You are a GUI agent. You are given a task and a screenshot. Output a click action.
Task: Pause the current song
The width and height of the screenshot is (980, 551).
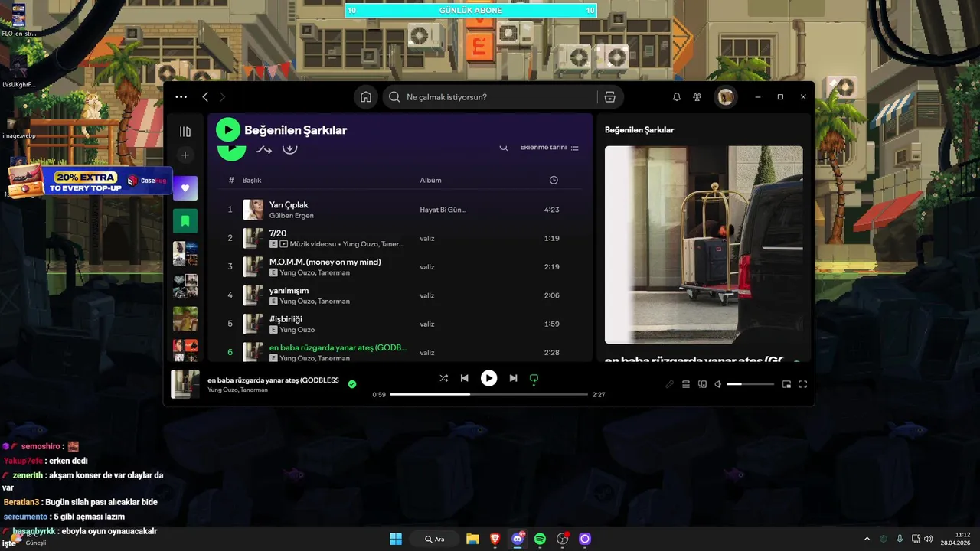(488, 378)
